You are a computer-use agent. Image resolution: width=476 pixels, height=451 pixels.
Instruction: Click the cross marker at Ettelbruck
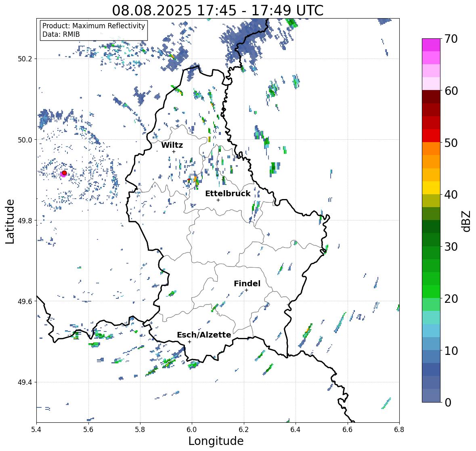[218, 200]
